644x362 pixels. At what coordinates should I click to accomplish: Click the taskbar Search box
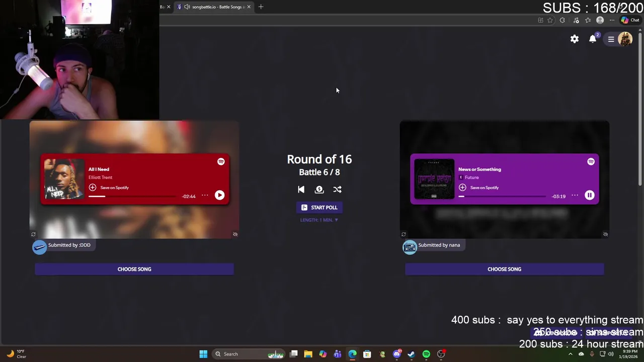248,354
